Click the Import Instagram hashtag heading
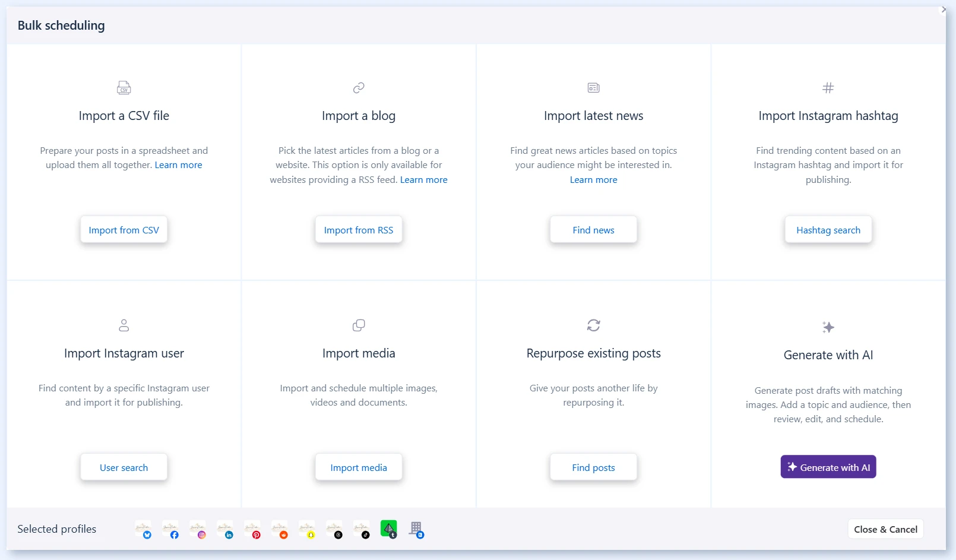 828,116
